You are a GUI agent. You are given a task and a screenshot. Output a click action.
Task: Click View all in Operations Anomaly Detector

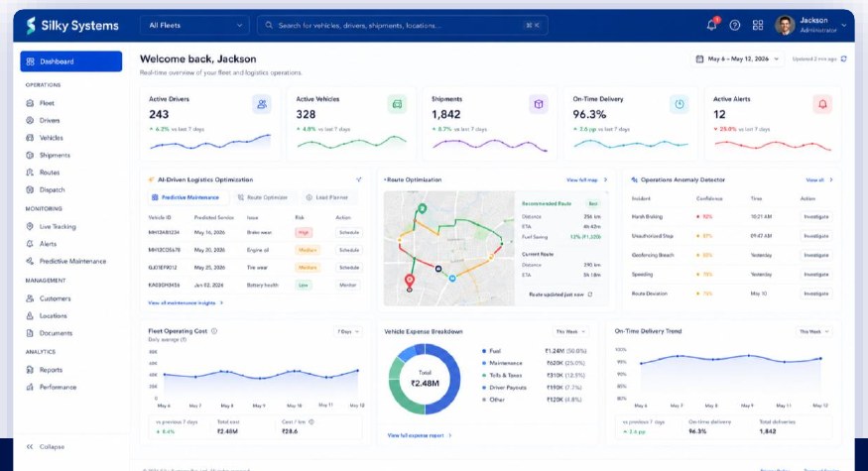(818, 179)
